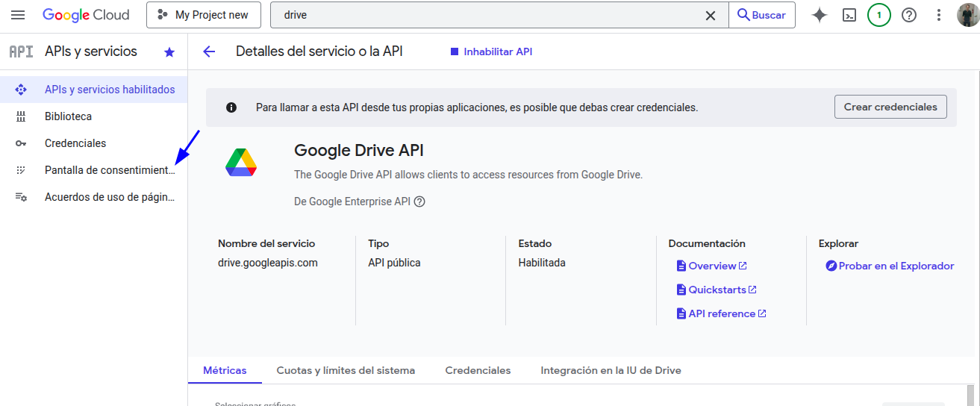
Task: Open Credenciales in the sidebar
Action: pos(93,143)
